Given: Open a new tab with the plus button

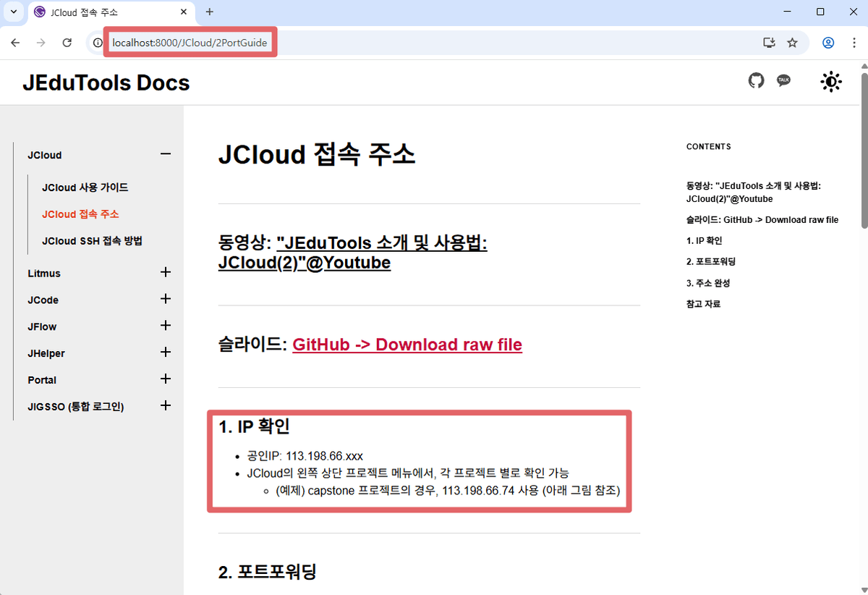Looking at the screenshot, I should coord(210,12).
